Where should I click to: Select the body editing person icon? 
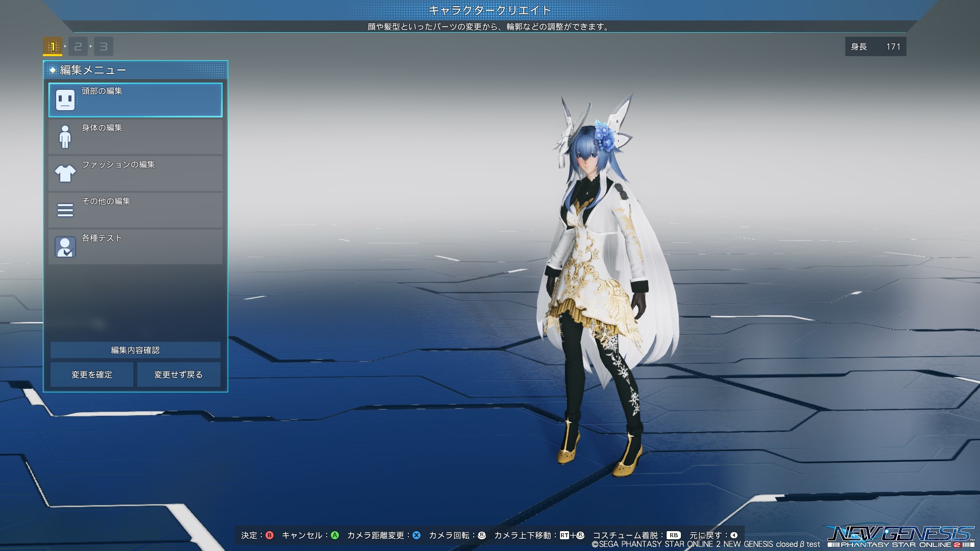(x=65, y=137)
